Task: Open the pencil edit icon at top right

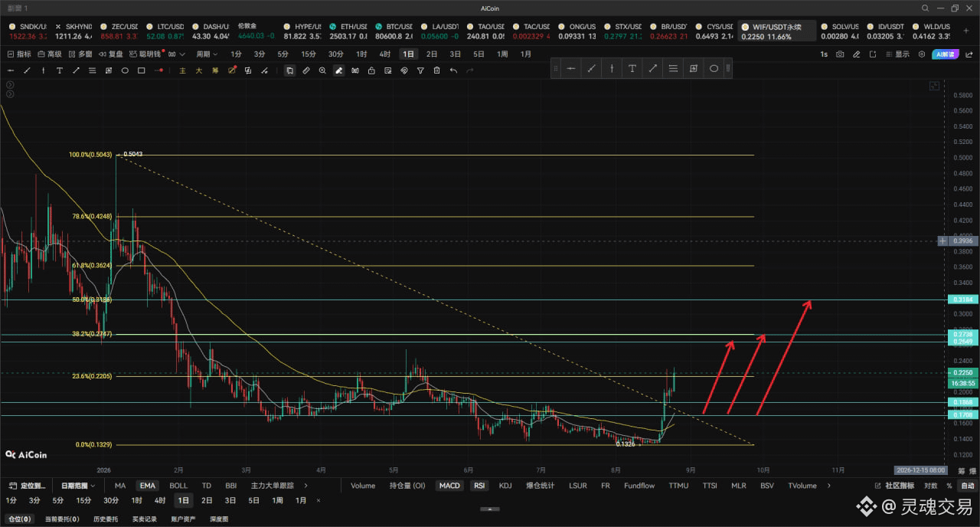Action: 856,54
